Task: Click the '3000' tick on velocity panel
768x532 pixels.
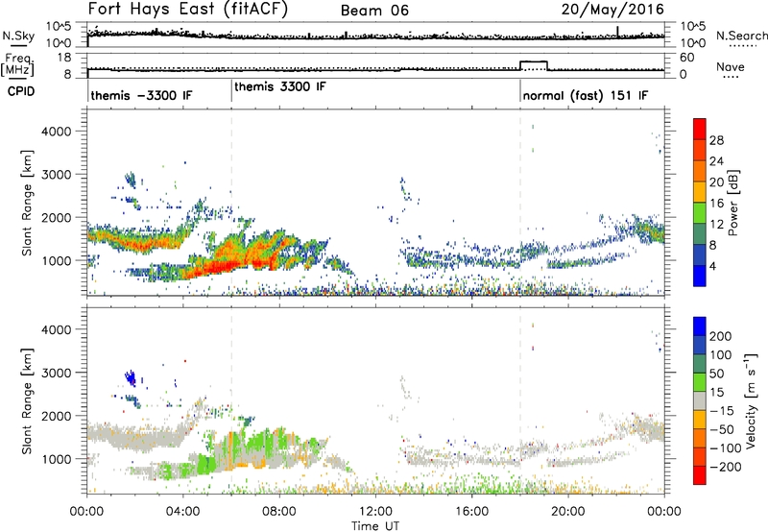Action: click(x=56, y=373)
